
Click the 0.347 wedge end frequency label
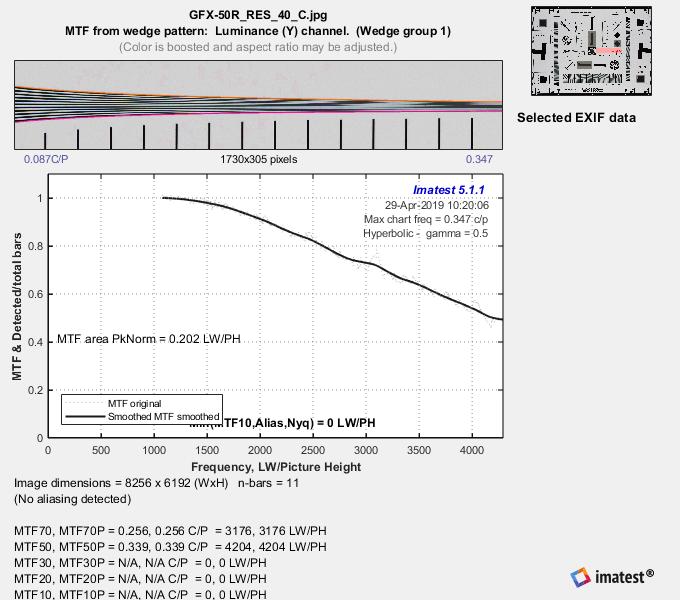click(x=478, y=159)
